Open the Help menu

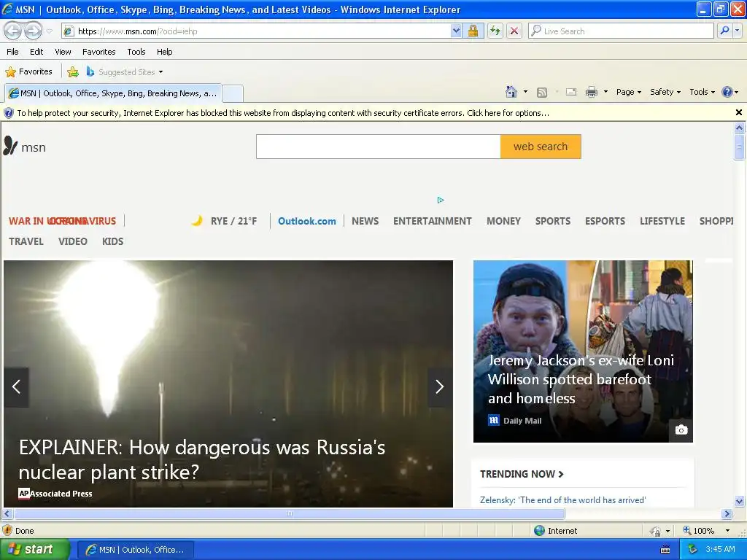pos(164,52)
